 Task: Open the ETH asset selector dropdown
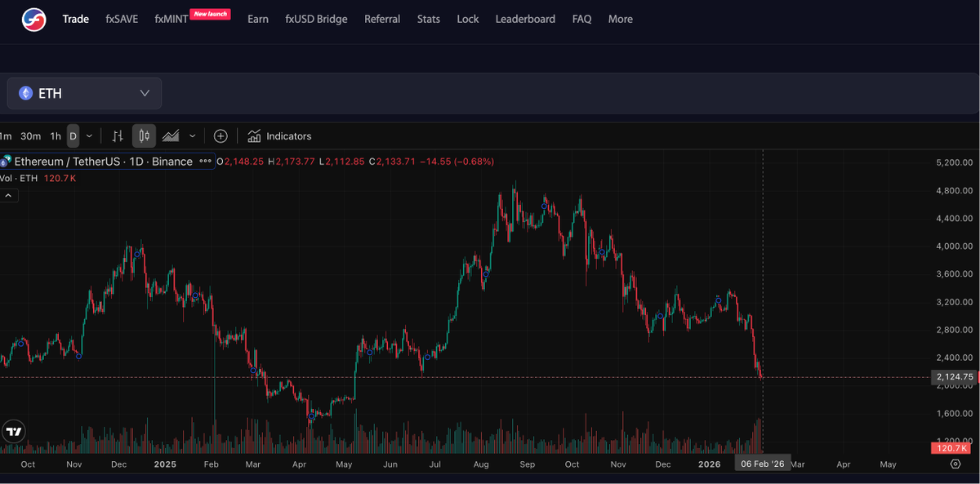[85, 93]
